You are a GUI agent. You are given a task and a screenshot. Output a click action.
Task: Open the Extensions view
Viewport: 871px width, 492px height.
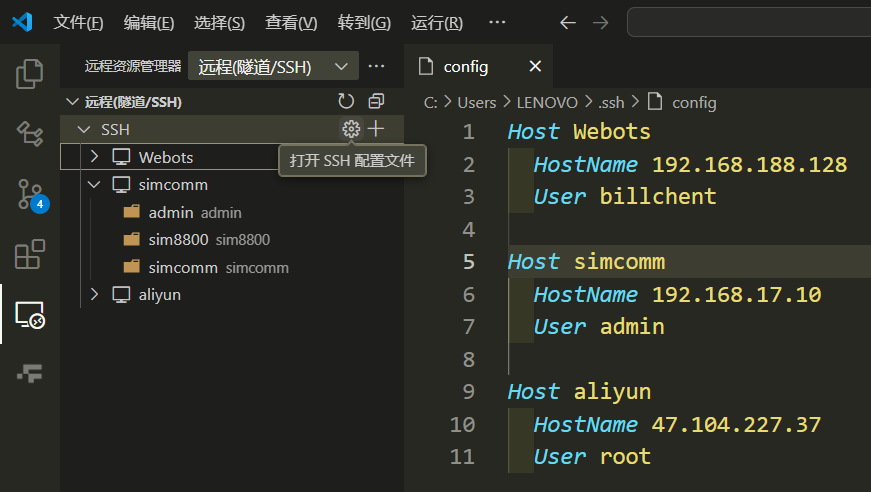[29, 254]
